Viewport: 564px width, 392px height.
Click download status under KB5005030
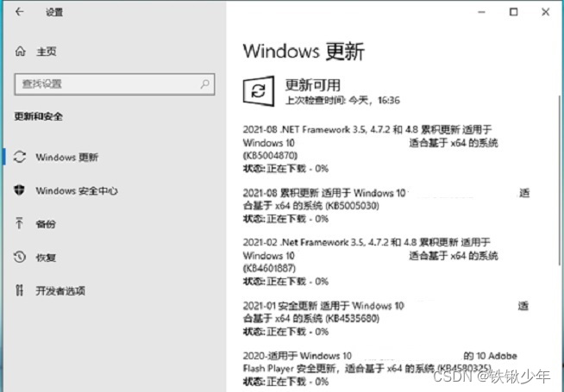(285, 219)
